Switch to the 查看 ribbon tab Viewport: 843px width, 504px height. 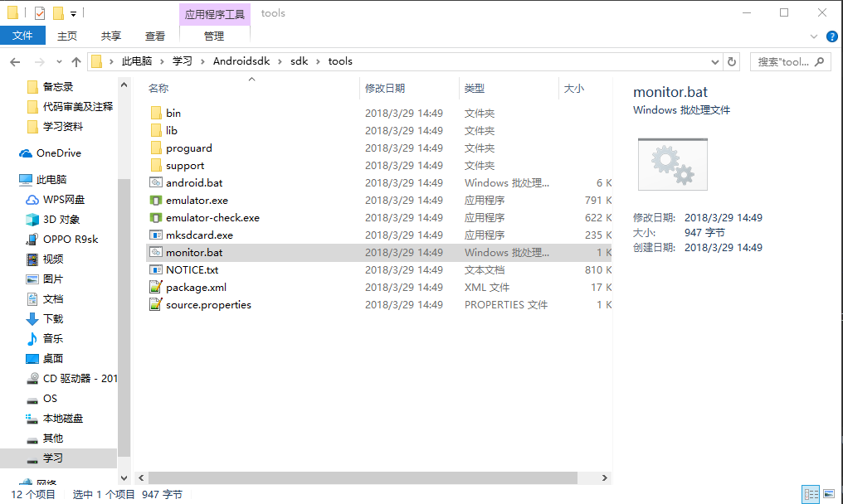coord(155,36)
